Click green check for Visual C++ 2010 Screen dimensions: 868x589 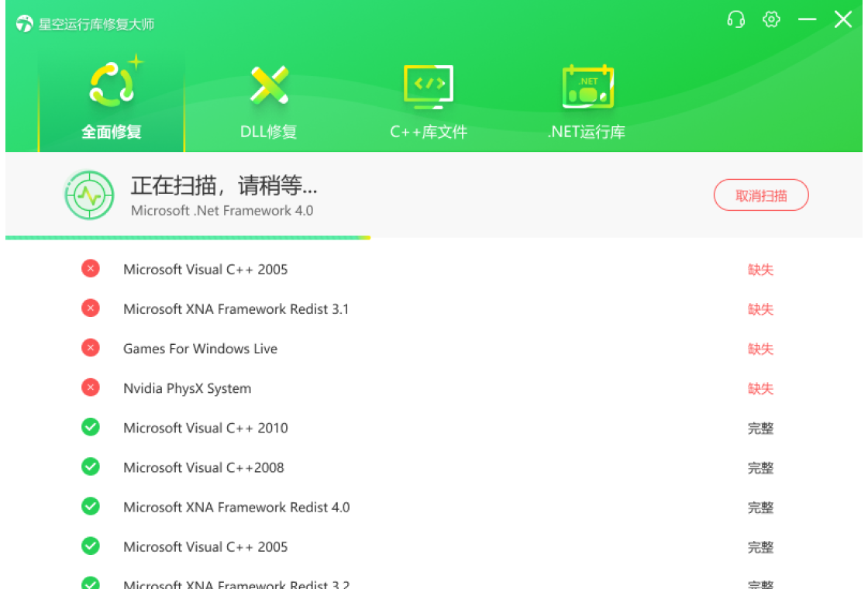pos(90,427)
